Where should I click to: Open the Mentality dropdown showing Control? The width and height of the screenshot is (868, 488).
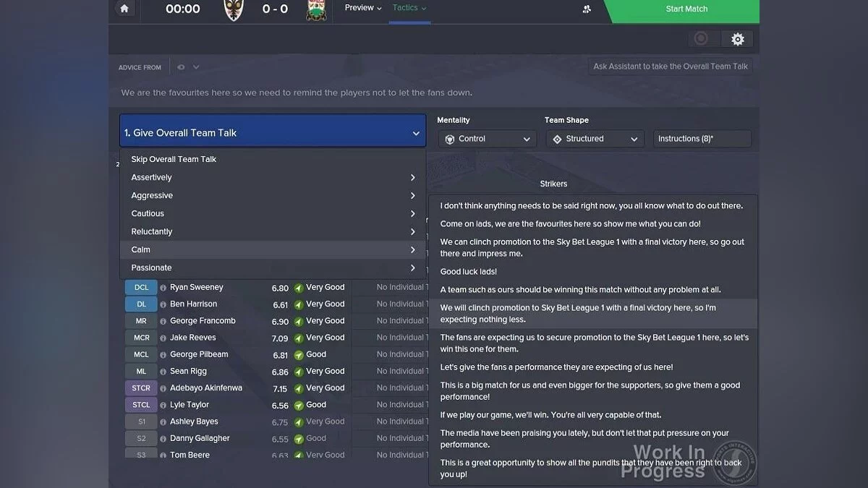487,138
